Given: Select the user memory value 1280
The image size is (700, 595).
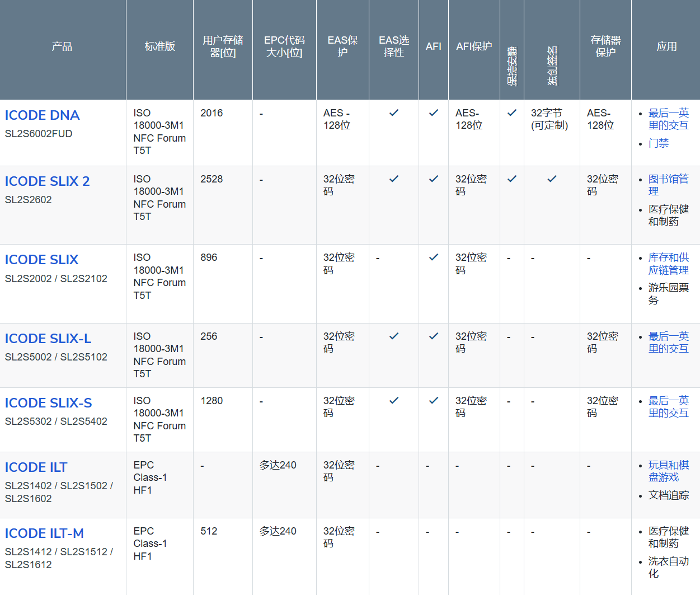Looking at the screenshot, I should point(212,401).
